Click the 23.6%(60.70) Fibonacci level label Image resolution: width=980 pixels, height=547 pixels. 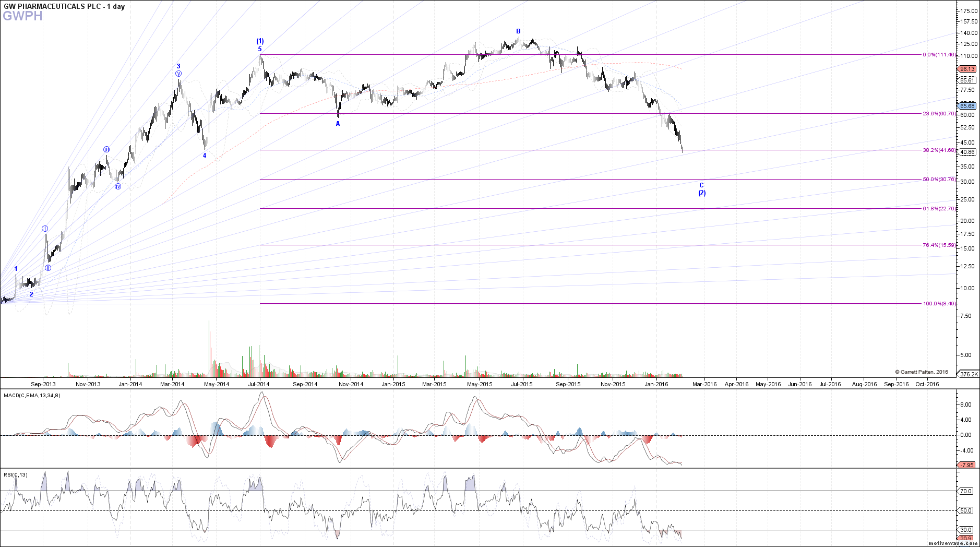click(939, 114)
